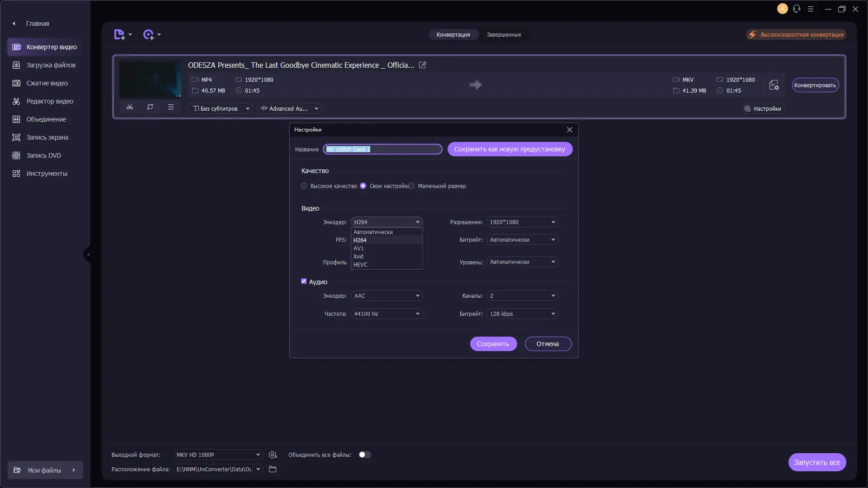Click the rename title edit icon

(x=423, y=65)
